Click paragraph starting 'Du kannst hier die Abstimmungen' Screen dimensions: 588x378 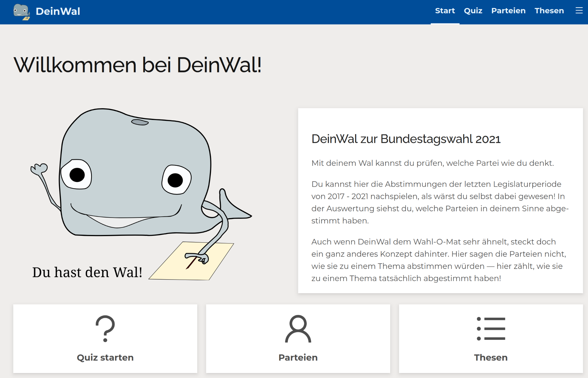(x=440, y=202)
